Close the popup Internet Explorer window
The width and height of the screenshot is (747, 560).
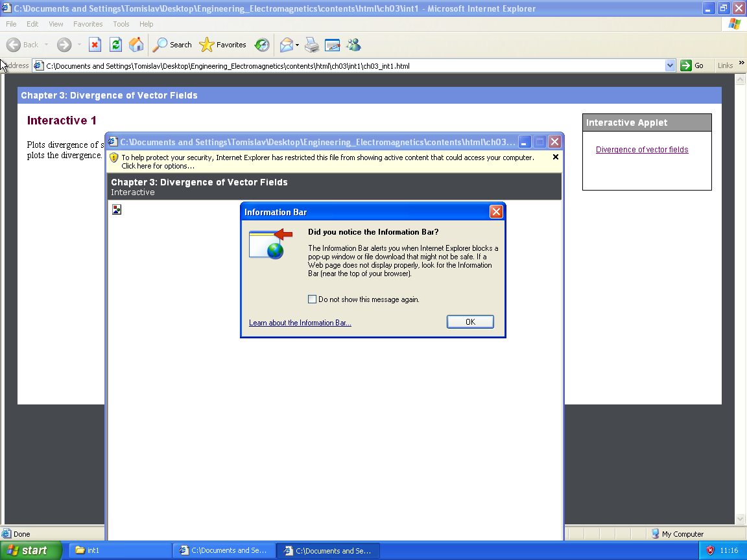[554, 142]
